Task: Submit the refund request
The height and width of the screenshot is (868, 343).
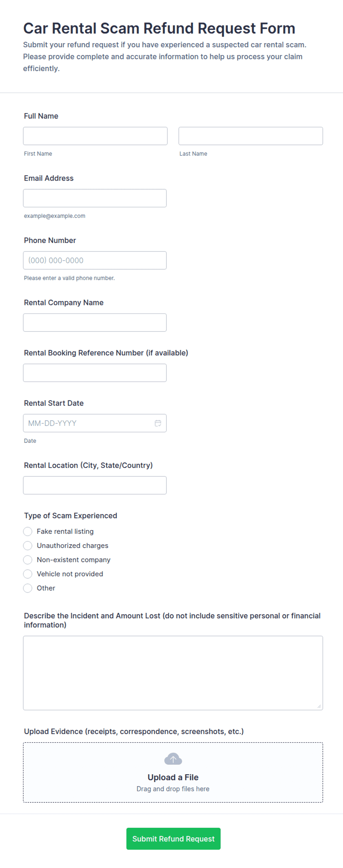Action: click(173, 839)
